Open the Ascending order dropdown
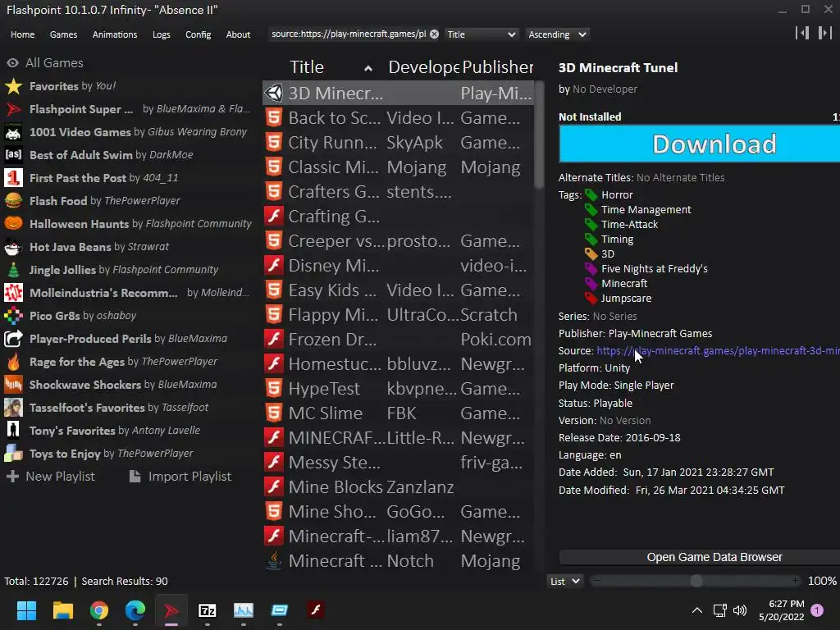The height and width of the screenshot is (630, 840). tap(557, 34)
